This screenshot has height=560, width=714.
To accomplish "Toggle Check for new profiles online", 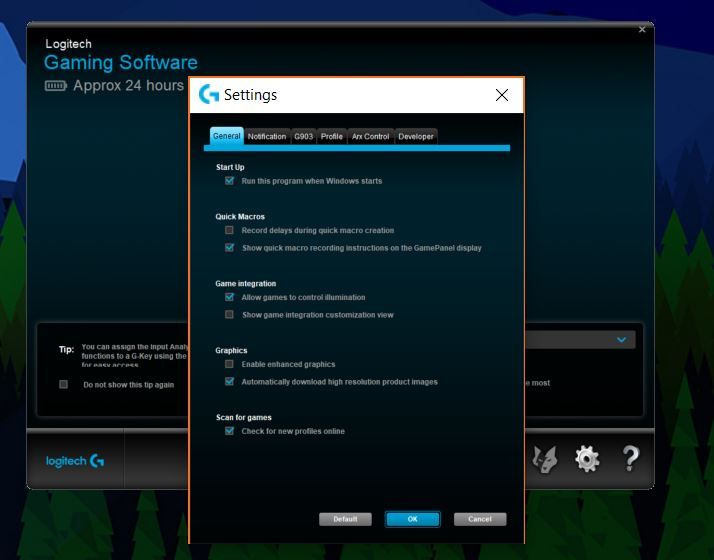I will (x=230, y=431).
